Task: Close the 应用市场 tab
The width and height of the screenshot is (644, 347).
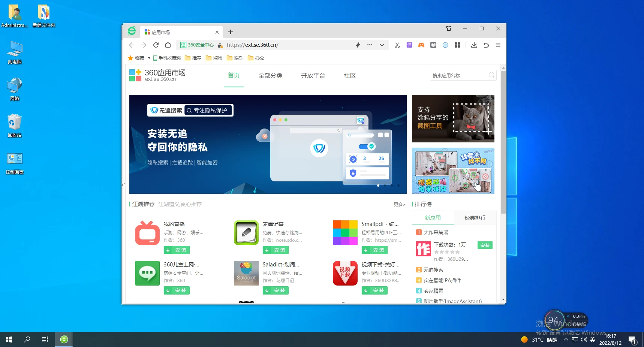Action: pyautogui.click(x=217, y=32)
